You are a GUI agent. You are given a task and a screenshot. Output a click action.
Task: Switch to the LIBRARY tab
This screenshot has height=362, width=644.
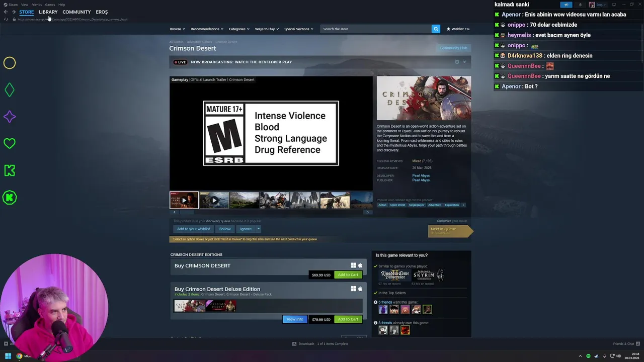pos(48,12)
